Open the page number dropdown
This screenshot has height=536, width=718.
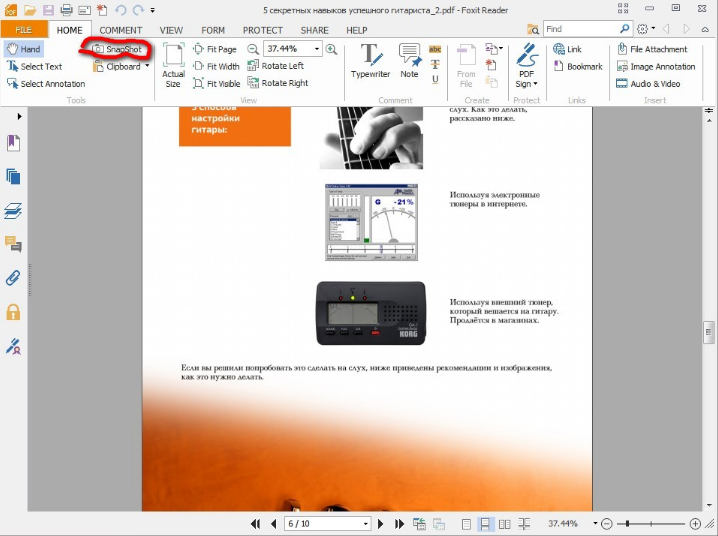(366, 524)
